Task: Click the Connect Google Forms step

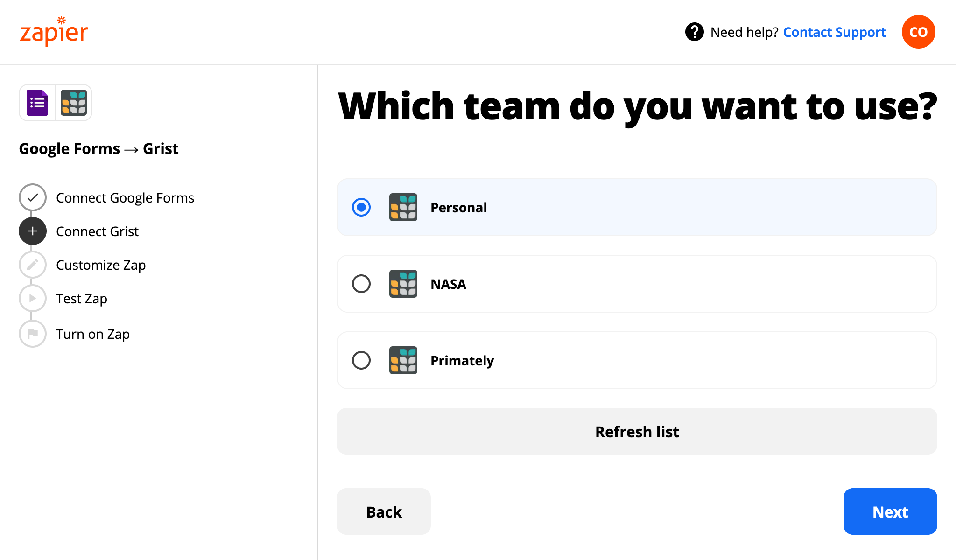Action: [x=125, y=196]
